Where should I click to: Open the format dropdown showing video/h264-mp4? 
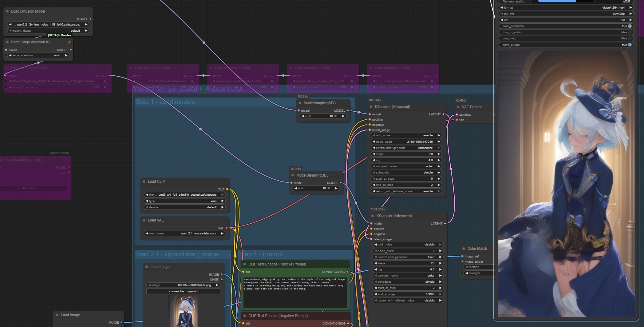click(566, 8)
